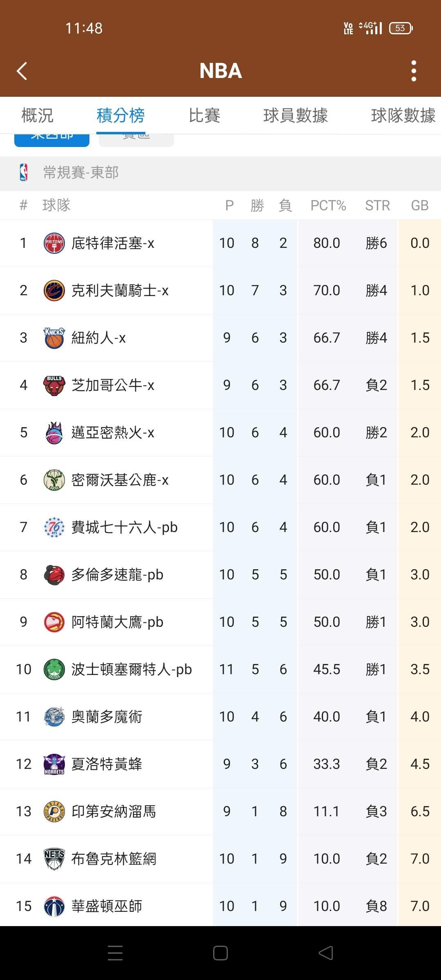Screen dimensions: 441x980
Task: Tap the Detroit Pistons team logo
Action: click(54, 243)
